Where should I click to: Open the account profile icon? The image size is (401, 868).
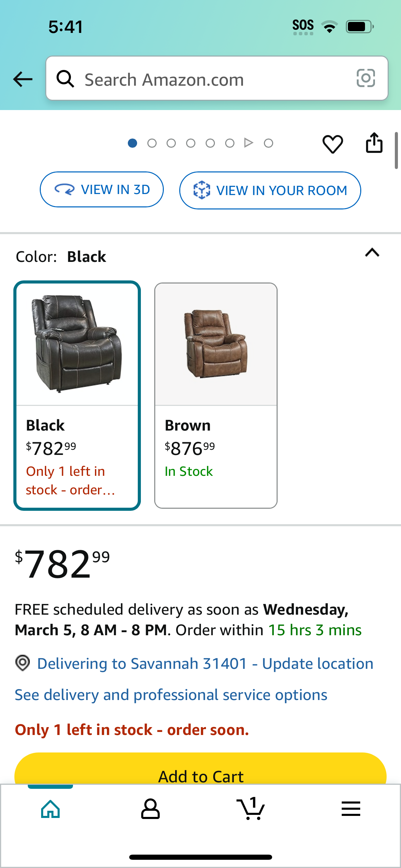pos(150,809)
